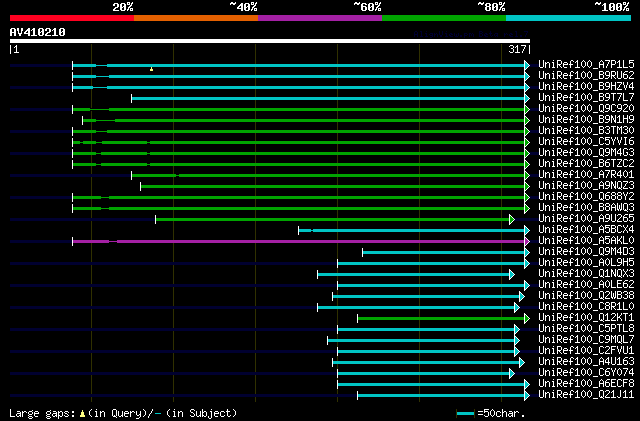Select the UniRef100_A7R401 label

(x=586, y=175)
